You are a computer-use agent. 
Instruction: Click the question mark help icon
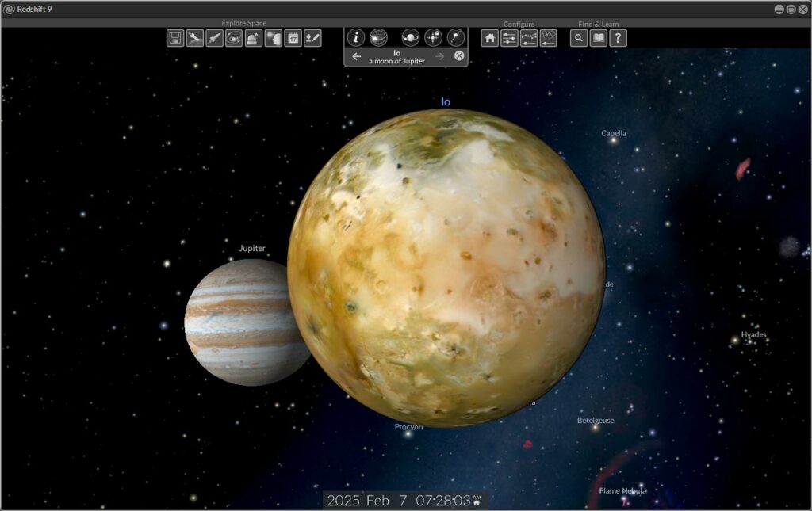[618, 38]
